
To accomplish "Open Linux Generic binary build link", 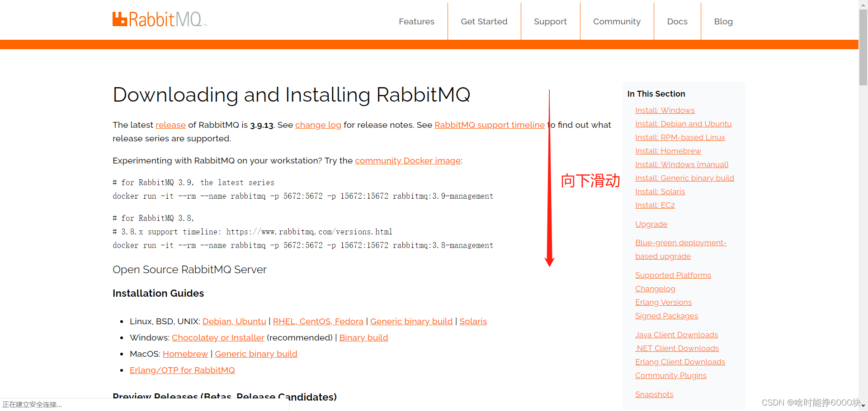I will (x=411, y=321).
